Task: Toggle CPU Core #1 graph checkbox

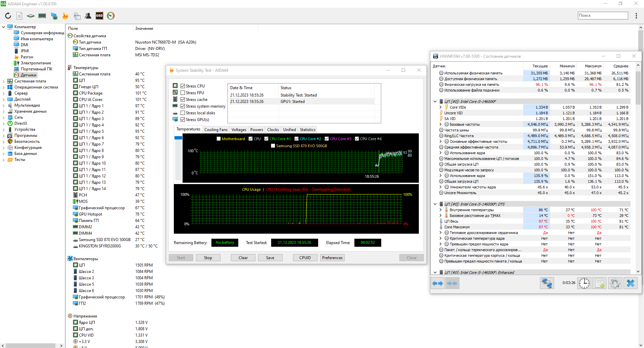Action: pos(266,139)
